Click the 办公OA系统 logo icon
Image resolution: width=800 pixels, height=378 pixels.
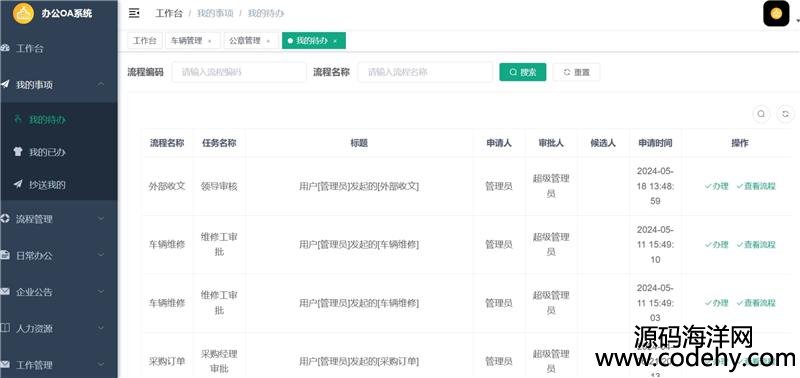click(23, 13)
